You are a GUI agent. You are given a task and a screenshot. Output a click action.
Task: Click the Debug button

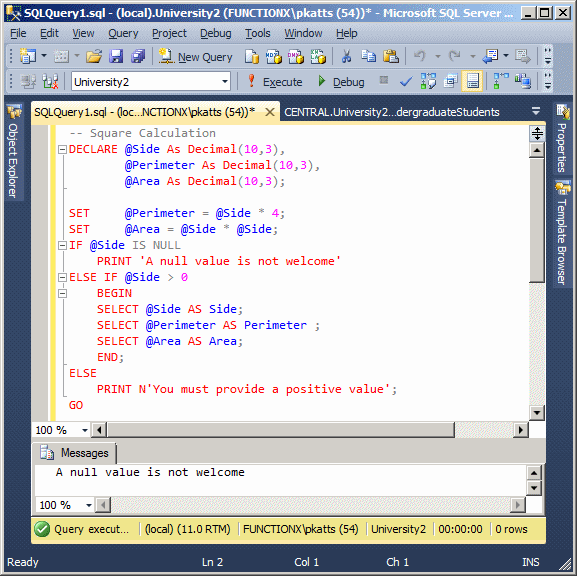tap(341, 81)
